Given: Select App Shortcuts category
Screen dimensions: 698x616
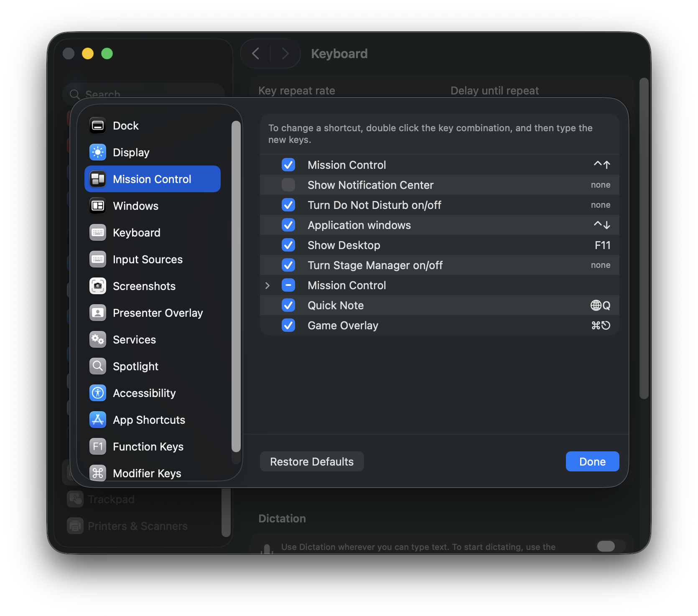Looking at the screenshot, I should pyautogui.click(x=153, y=420).
